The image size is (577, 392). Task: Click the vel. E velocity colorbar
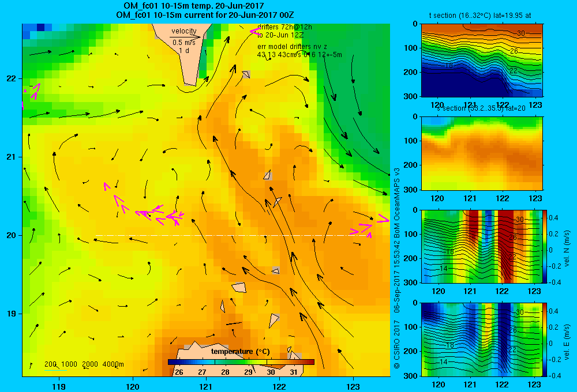click(x=545, y=340)
